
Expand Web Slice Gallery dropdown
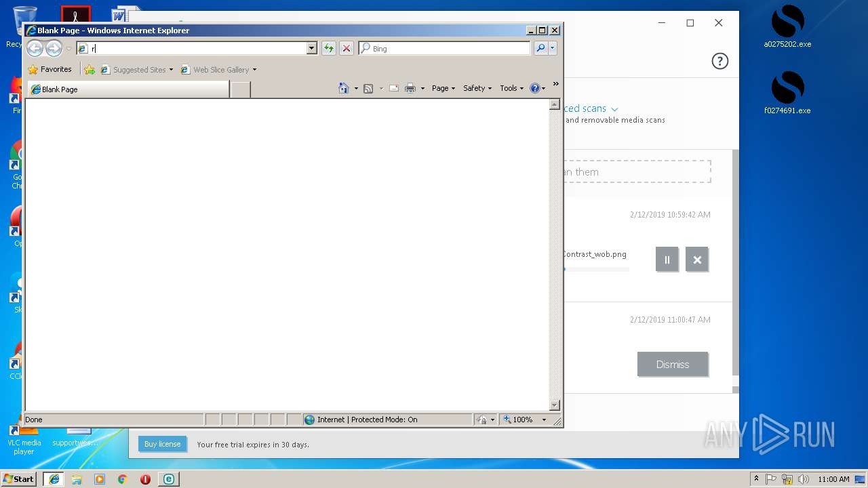coord(254,70)
